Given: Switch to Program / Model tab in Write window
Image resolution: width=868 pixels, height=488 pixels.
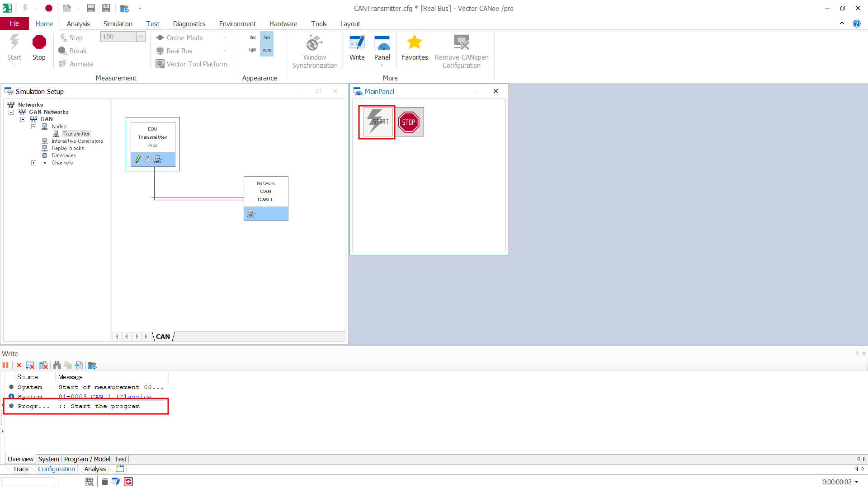Looking at the screenshot, I should 87,459.
